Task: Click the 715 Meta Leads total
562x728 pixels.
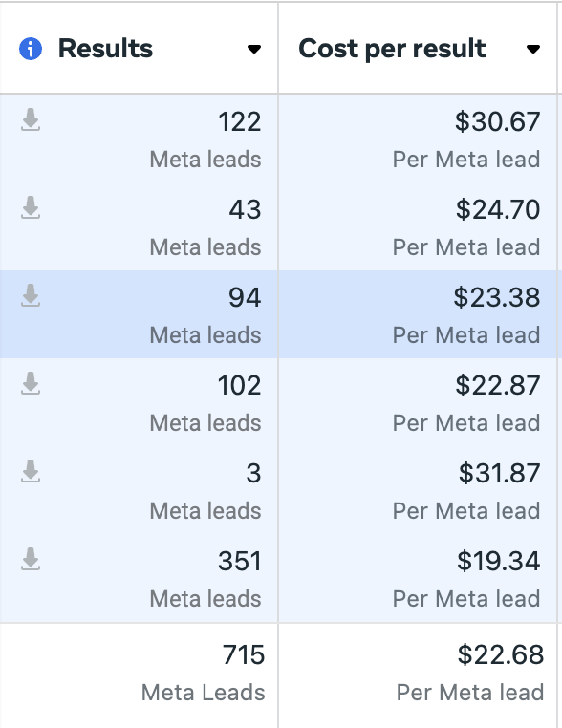Action: point(203,674)
